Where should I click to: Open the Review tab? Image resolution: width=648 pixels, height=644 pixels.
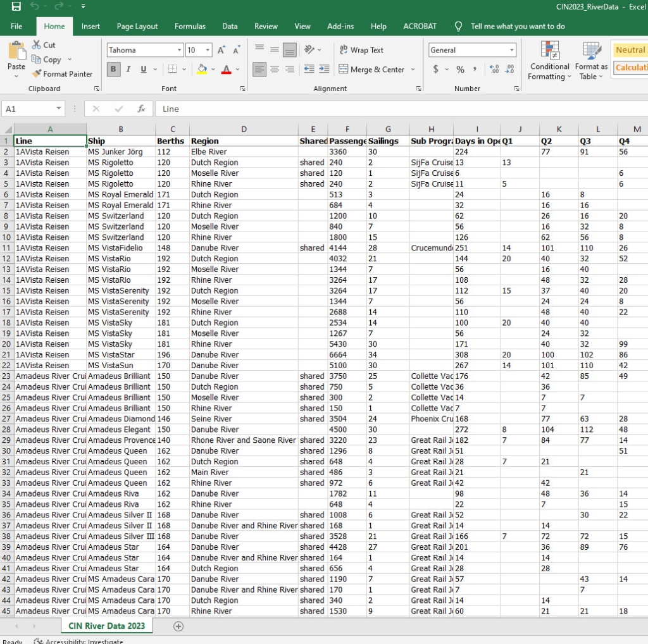(x=266, y=27)
